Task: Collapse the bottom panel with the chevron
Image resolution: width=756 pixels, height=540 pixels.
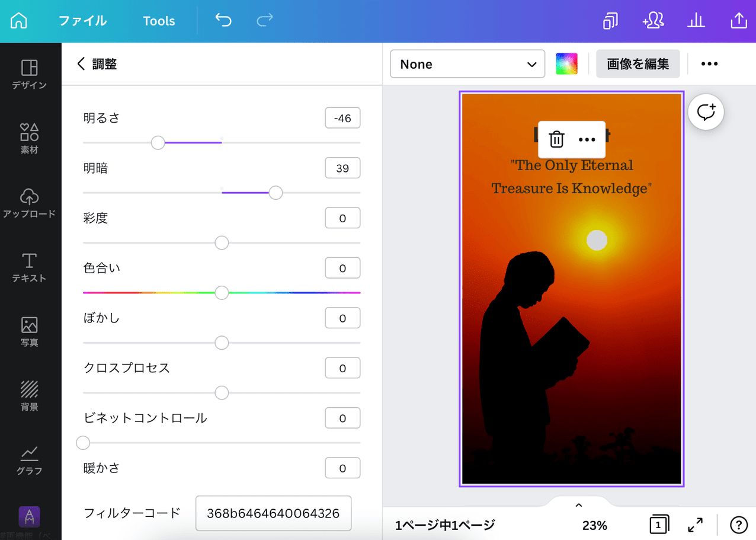Action: pos(578,504)
